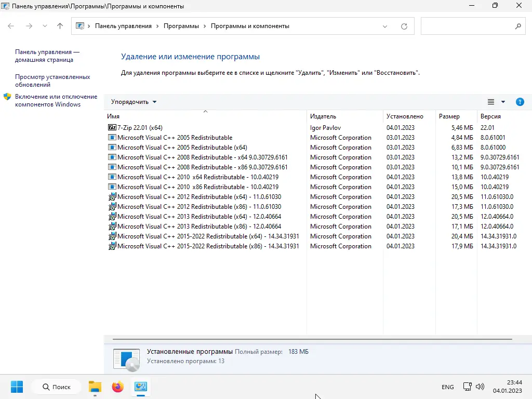Expand chevron after Программы in the address bar
This screenshot has height=399, width=532.
point(205,26)
